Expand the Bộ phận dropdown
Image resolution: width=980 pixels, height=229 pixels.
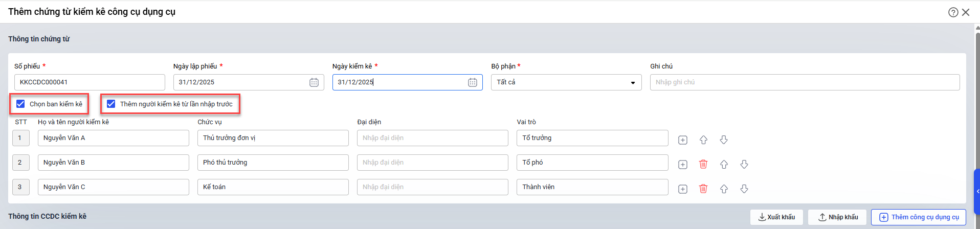(x=633, y=82)
